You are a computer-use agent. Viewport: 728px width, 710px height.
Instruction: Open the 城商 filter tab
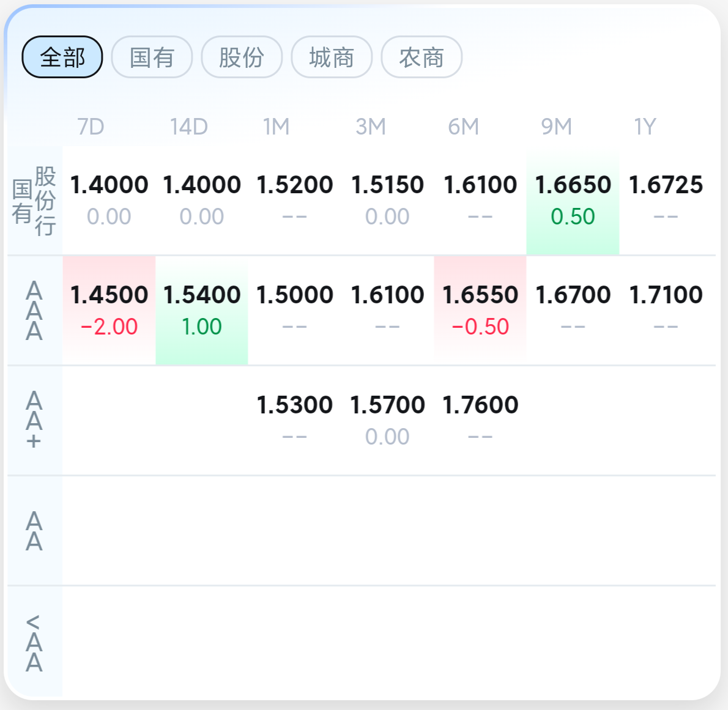pyautogui.click(x=332, y=57)
